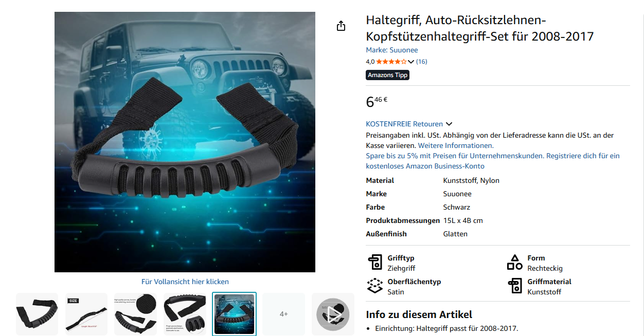
Task: Play the product video thumbnail
Action: pyautogui.click(x=333, y=314)
